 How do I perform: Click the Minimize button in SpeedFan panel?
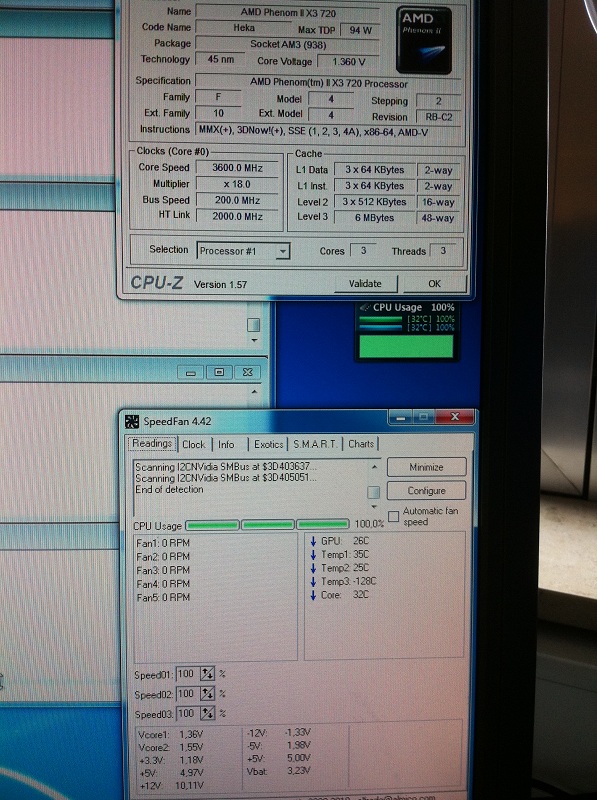click(426, 467)
